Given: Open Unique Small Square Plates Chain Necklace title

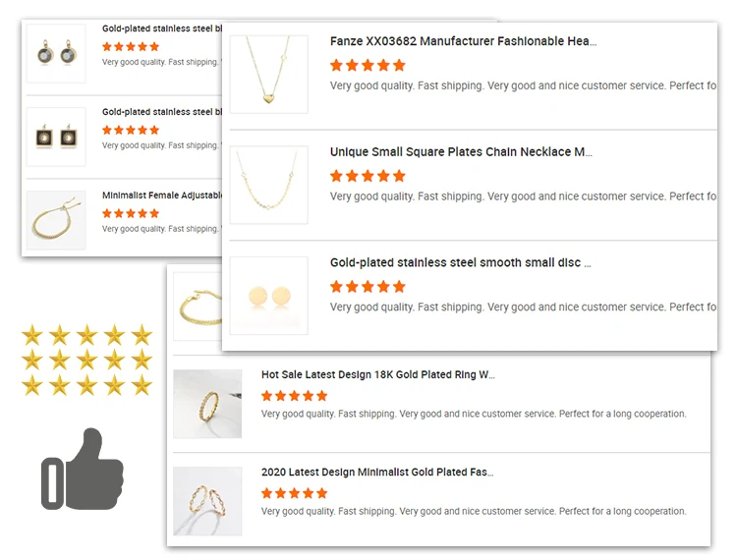Looking at the screenshot, I should click(x=461, y=151).
